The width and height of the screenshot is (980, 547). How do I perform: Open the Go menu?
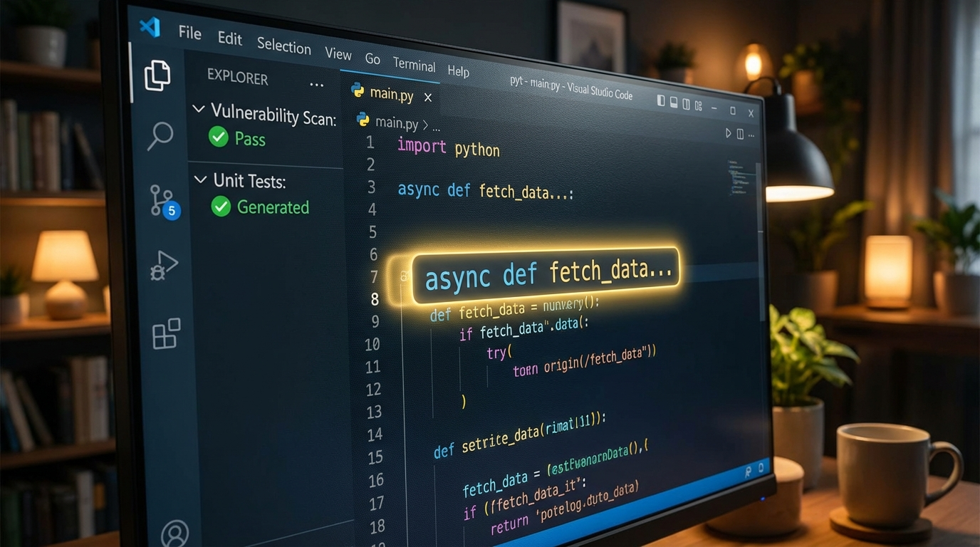(x=372, y=59)
